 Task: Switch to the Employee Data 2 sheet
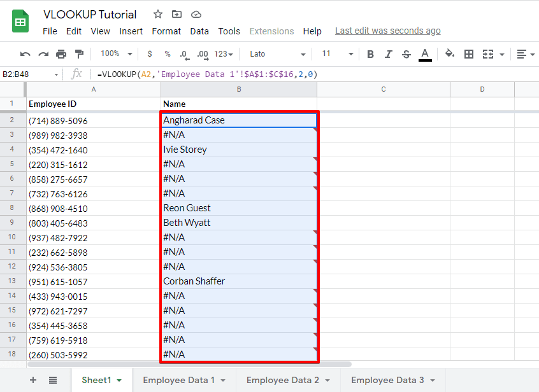tap(282, 379)
